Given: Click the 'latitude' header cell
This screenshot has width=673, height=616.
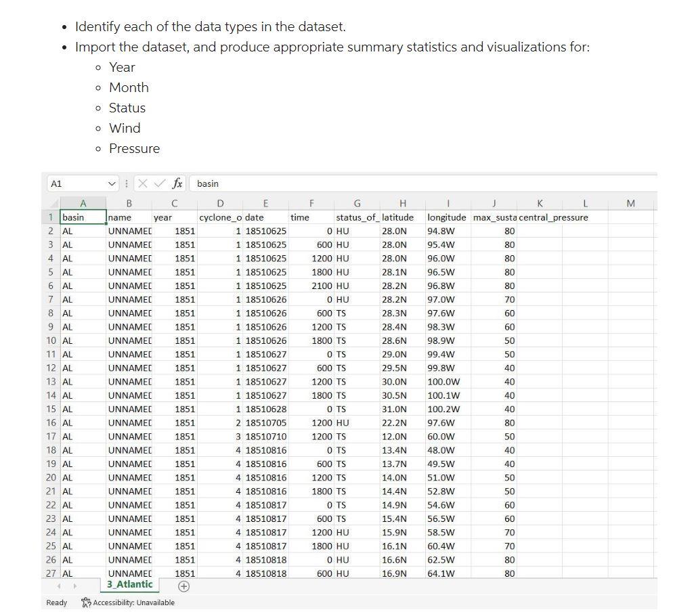Looking at the screenshot, I should [403, 217].
